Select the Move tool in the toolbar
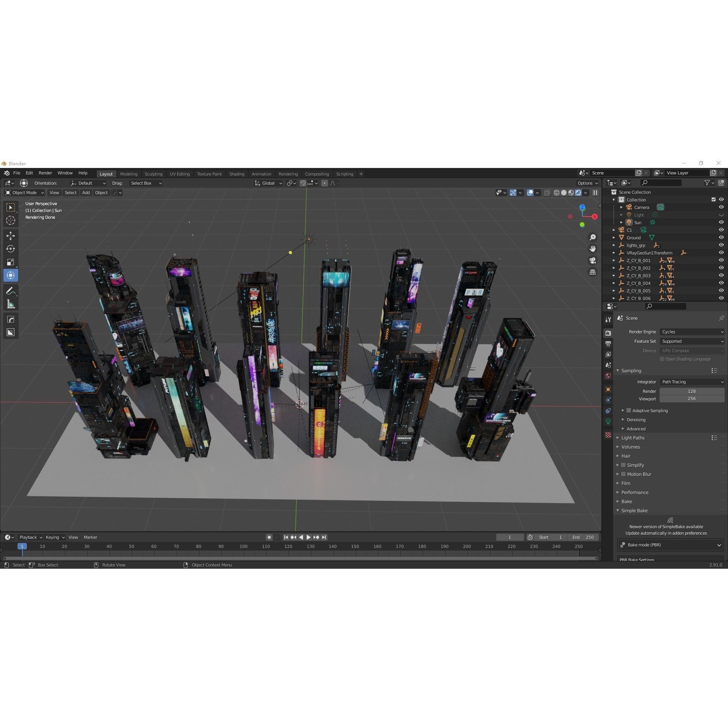Screen dimensions: 728x728 point(11,235)
